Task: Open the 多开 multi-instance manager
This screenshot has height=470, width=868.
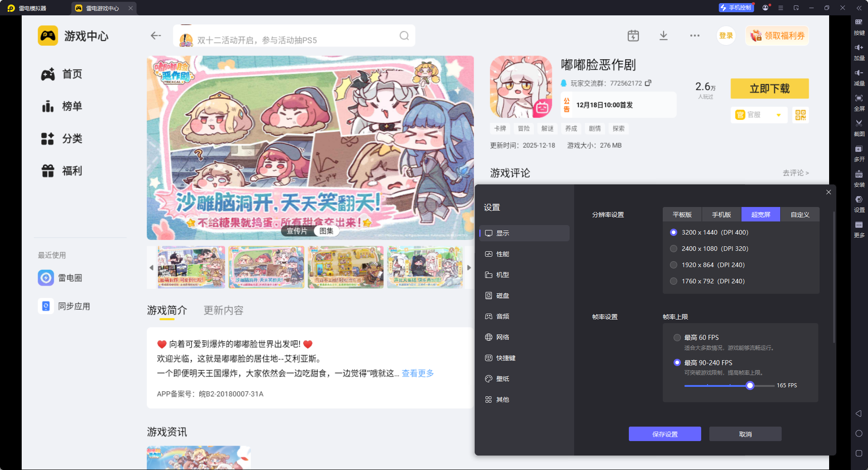Action: pos(859,154)
